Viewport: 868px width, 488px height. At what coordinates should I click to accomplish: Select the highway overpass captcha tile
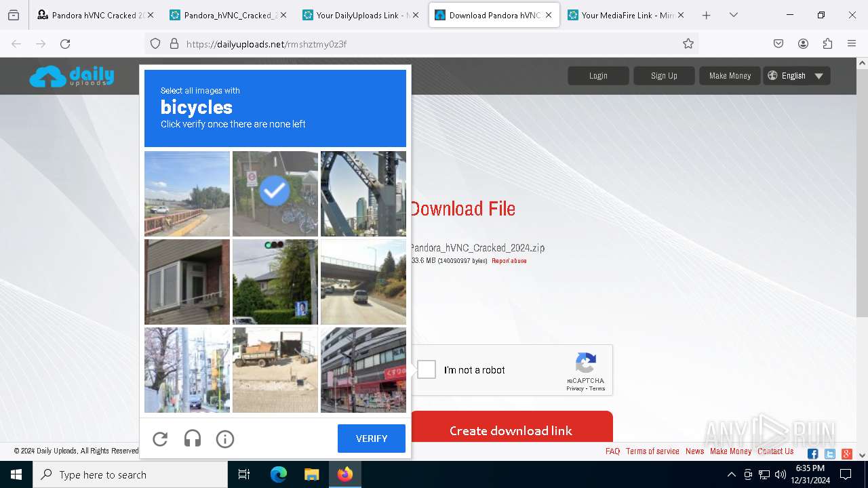click(x=363, y=282)
